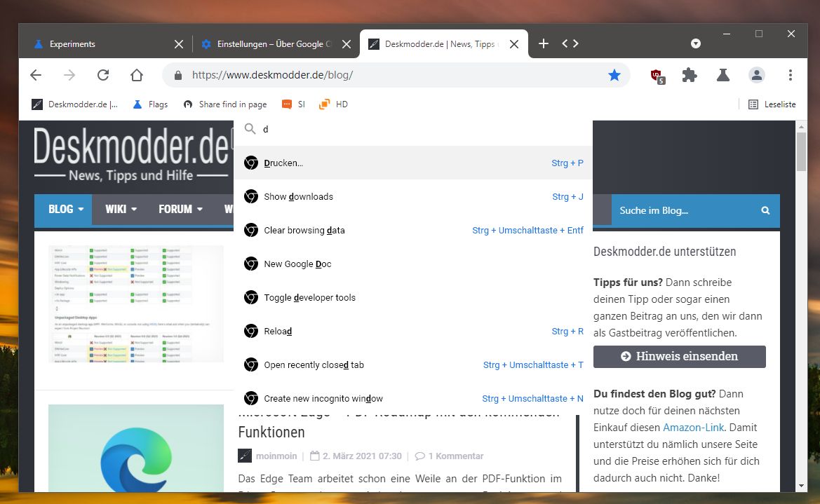The image size is (820, 504).
Task: Click the tab scroll arrows button
Action: [570, 43]
